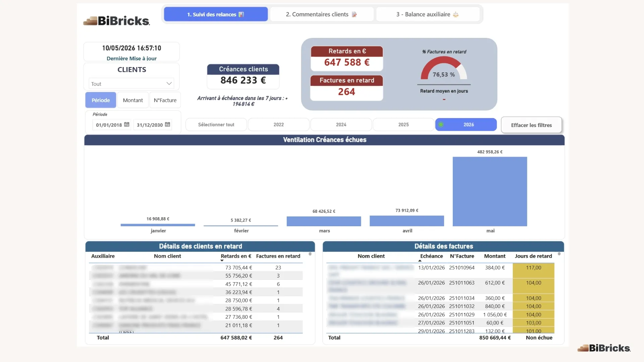Select invoice number 251010964
The width and height of the screenshot is (644, 362).
click(x=462, y=267)
